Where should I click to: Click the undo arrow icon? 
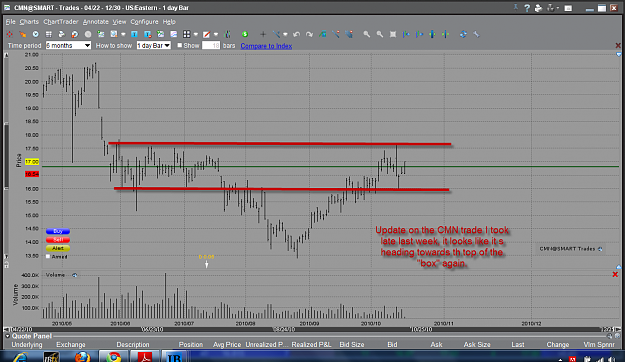coord(296,34)
